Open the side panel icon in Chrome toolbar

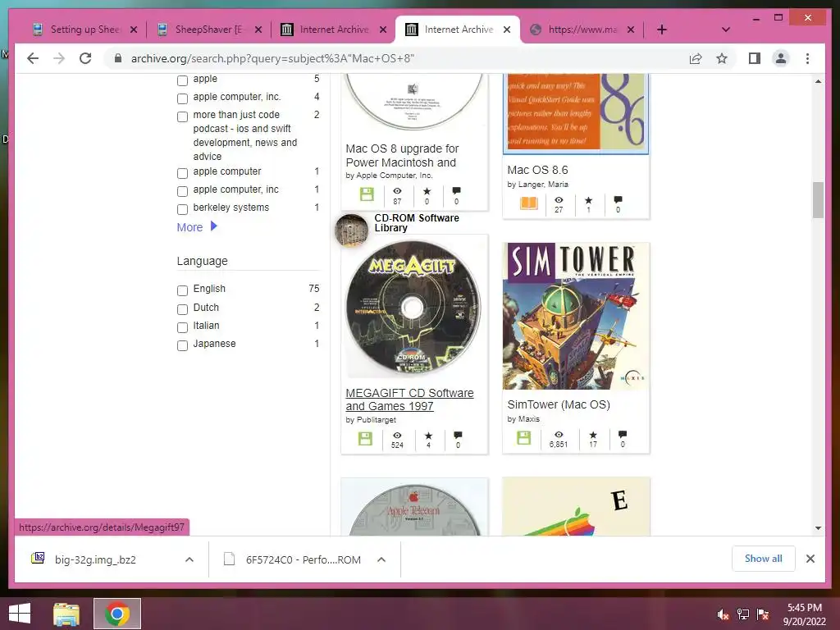755,58
